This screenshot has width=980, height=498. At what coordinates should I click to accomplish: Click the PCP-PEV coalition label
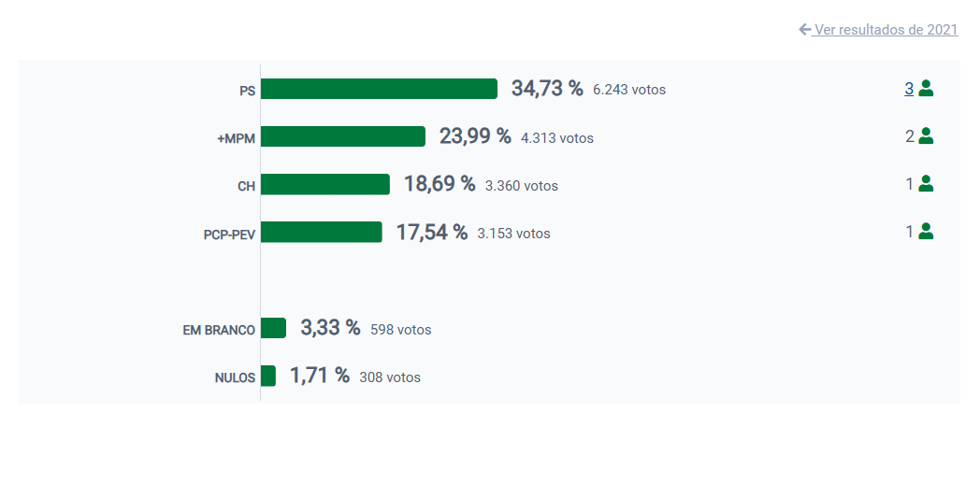tap(229, 235)
